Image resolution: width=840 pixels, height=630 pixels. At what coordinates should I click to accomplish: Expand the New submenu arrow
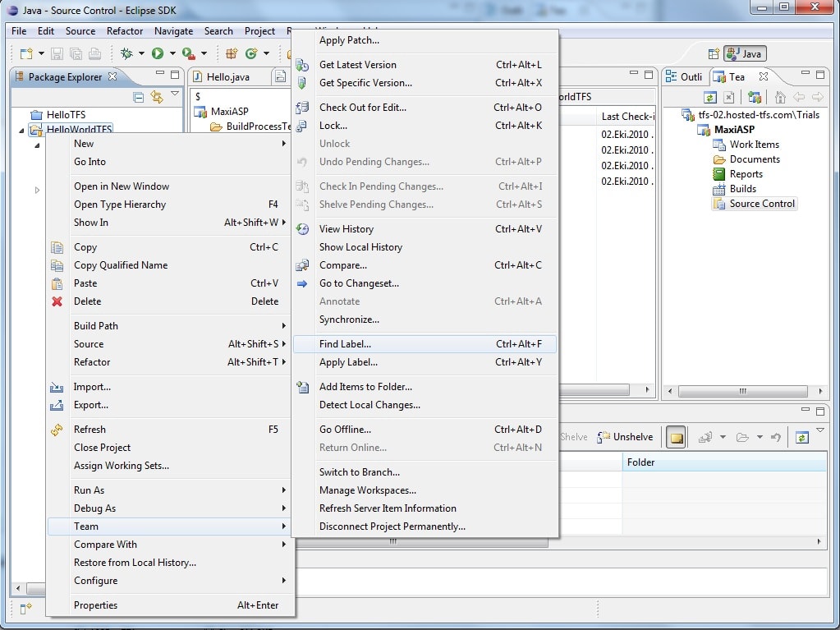point(284,144)
